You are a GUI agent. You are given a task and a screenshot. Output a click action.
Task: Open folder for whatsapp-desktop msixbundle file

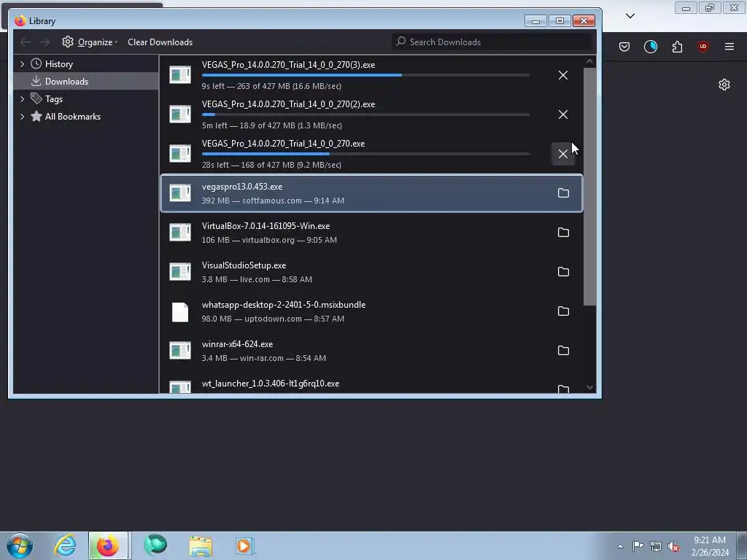point(563,311)
